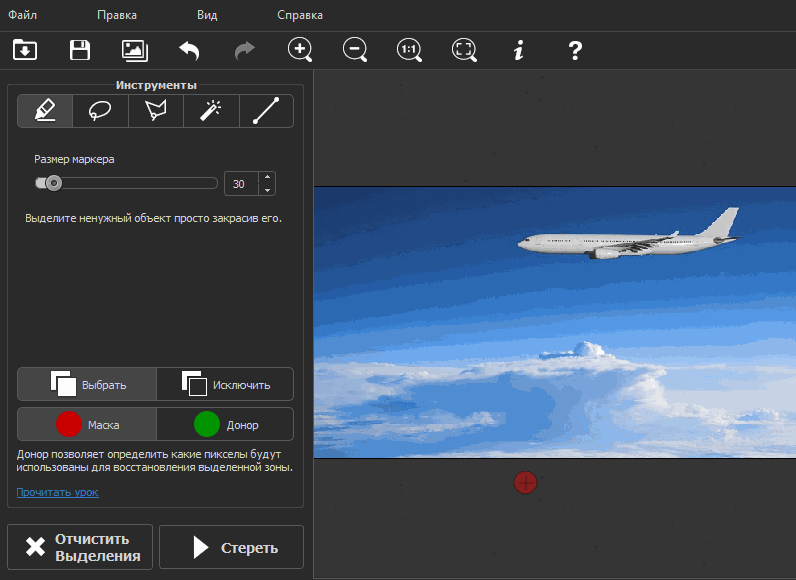This screenshot has width=796, height=580.
Task: Switch to Исключить exclusion mode
Action: click(x=225, y=384)
